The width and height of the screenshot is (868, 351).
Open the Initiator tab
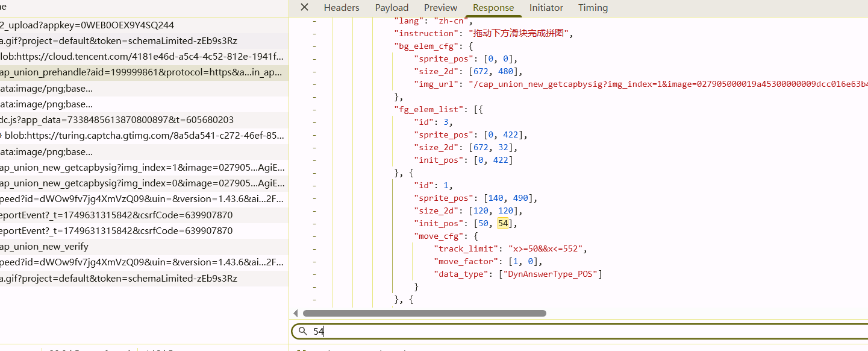546,8
